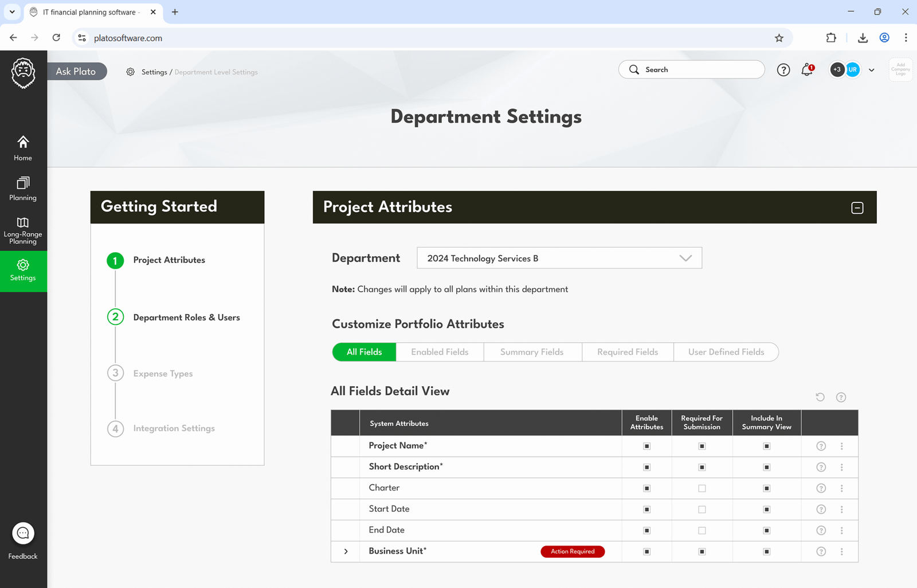Click the Add Company Logo placeholder
Image resolution: width=917 pixels, height=588 pixels.
900,70
